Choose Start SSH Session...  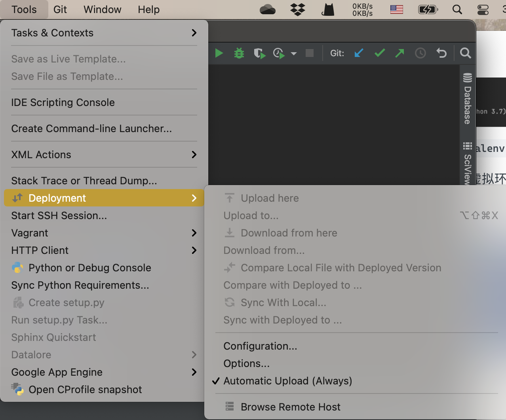coord(59,216)
